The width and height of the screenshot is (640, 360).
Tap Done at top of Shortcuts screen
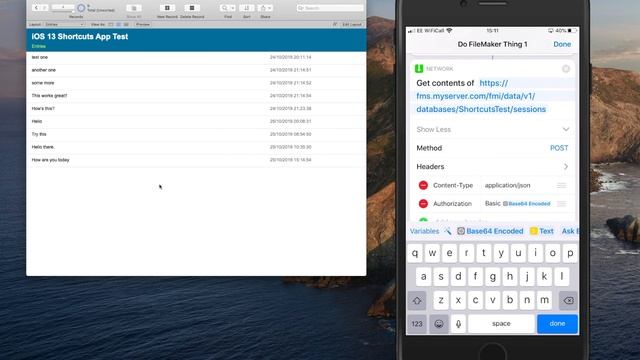(x=562, y=44)
